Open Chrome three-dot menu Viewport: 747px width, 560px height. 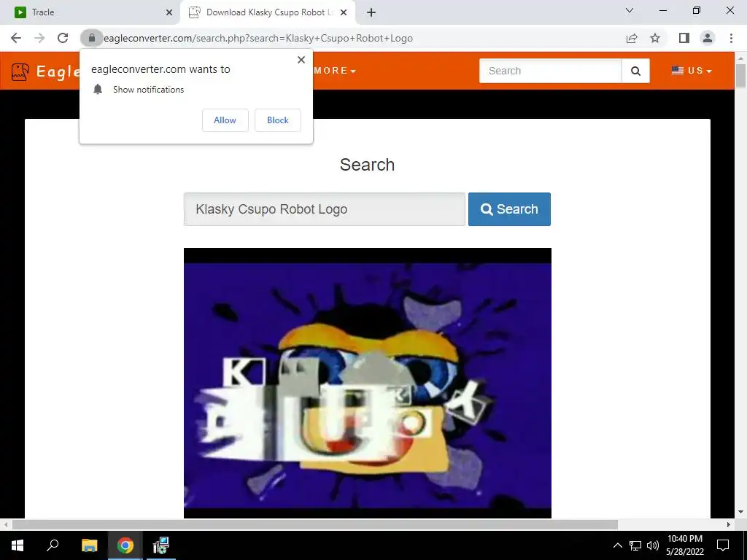(731, 38)
